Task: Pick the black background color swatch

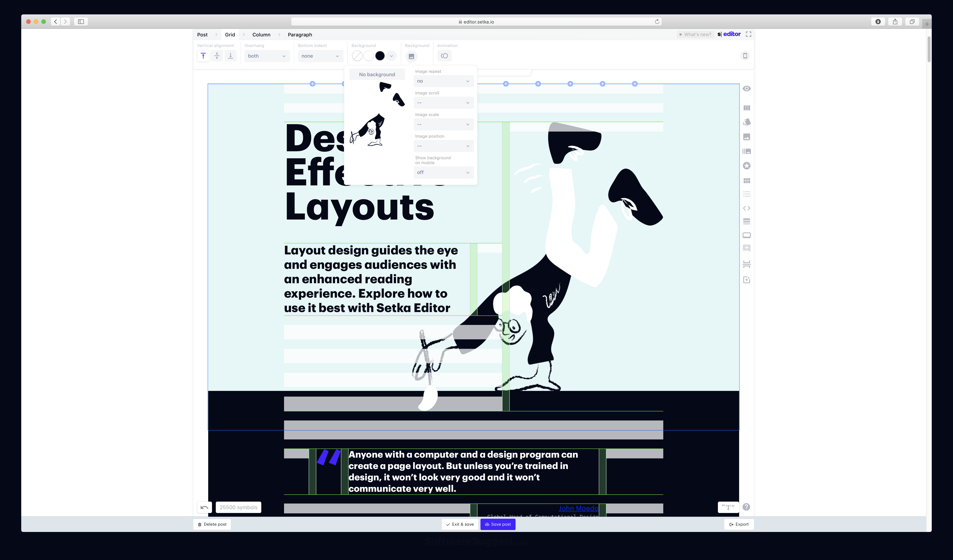Action: (x=380, y=56)
